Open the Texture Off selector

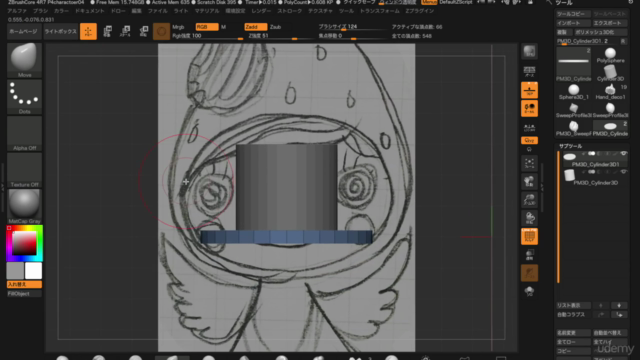pos(24,170)
